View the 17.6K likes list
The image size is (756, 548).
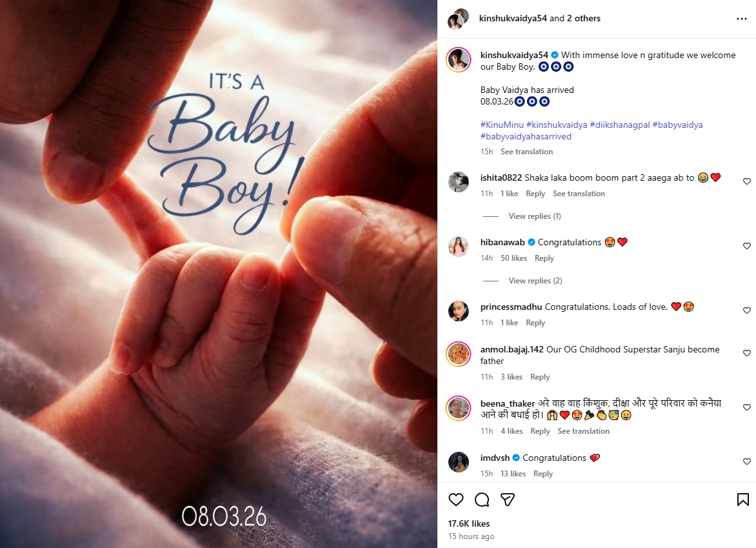coord(469,523)
